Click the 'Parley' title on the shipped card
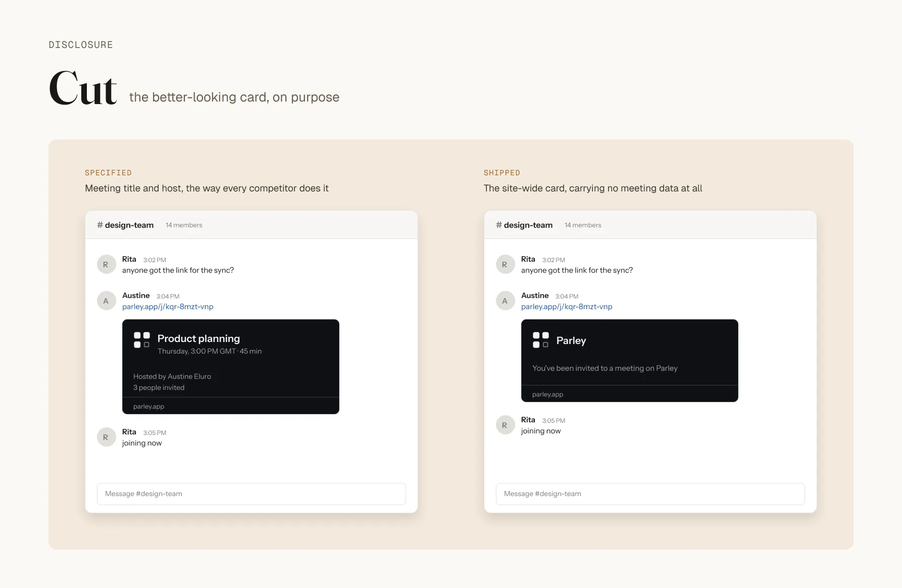The image size is (902, 588). pos(571,340)
